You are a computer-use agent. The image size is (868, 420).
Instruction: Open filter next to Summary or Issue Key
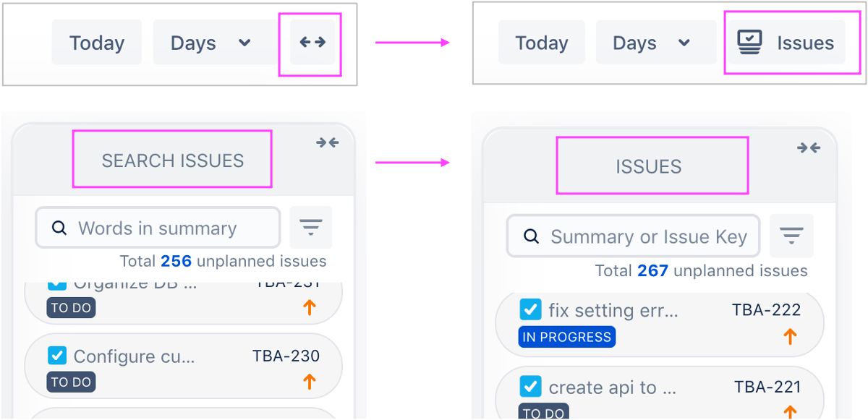click(x=791, y=236)
